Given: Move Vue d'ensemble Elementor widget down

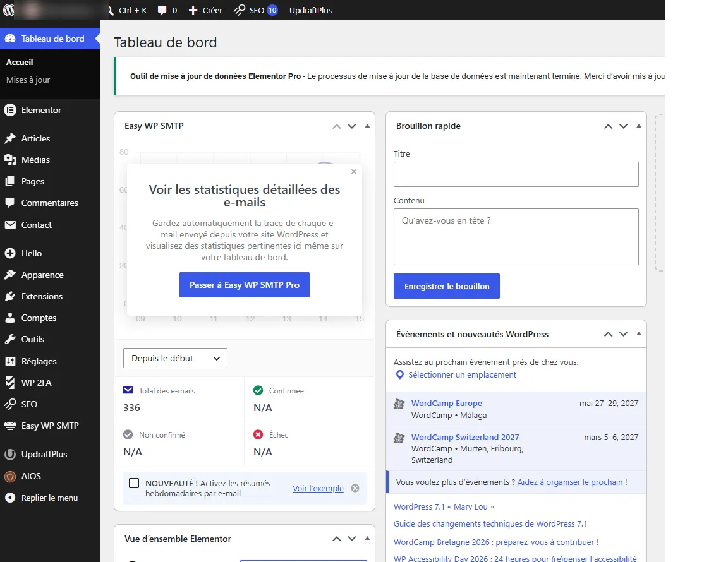Looking at the screenshot, I should tap(352, 539).
